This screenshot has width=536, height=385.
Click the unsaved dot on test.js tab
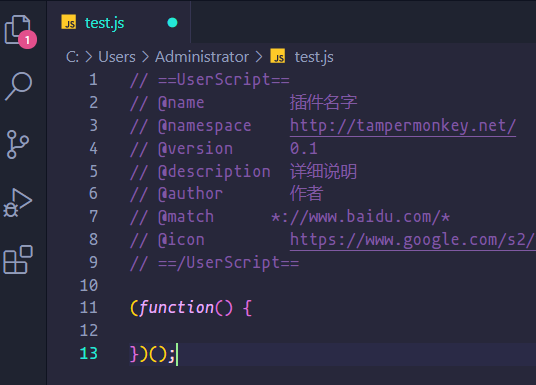pos(172,23)
